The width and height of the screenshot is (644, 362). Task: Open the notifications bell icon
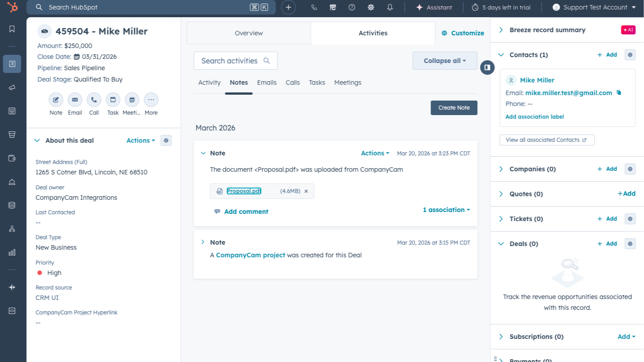click(x=390, y=7)
